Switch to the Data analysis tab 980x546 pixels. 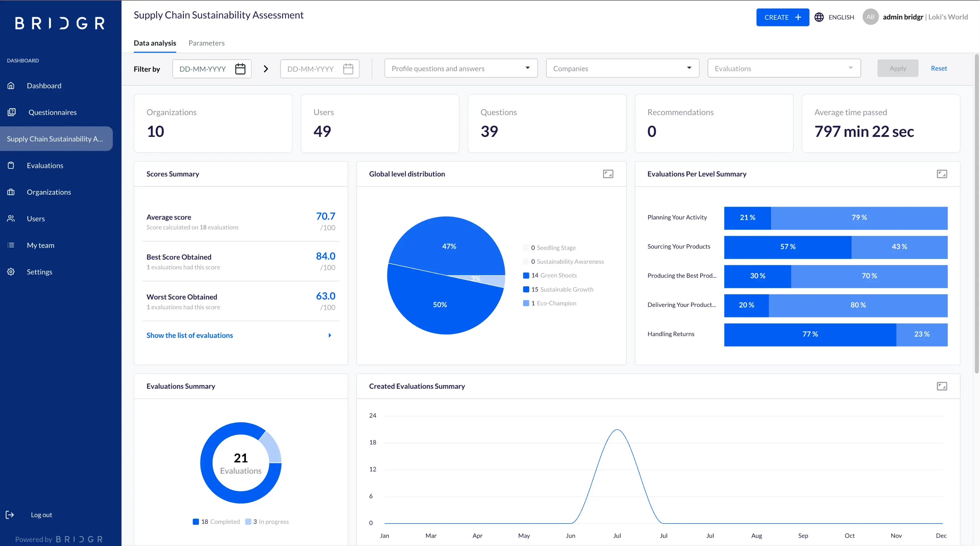click(x=155, y=43)
